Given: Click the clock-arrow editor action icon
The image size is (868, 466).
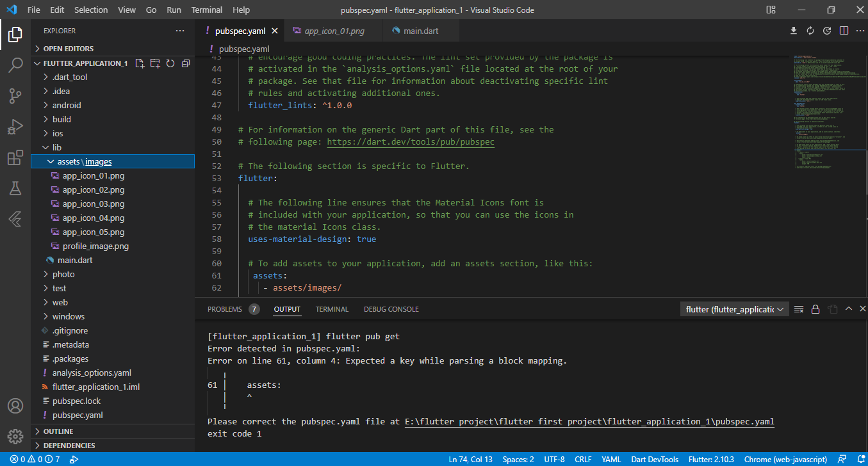Looking at the screenshot, I should (827, 31).
